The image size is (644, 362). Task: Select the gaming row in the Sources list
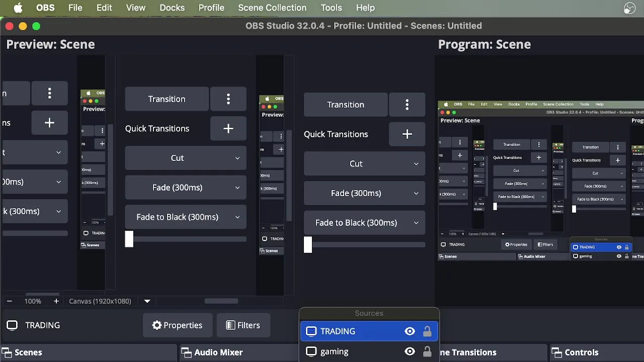(x=369, y=351)
